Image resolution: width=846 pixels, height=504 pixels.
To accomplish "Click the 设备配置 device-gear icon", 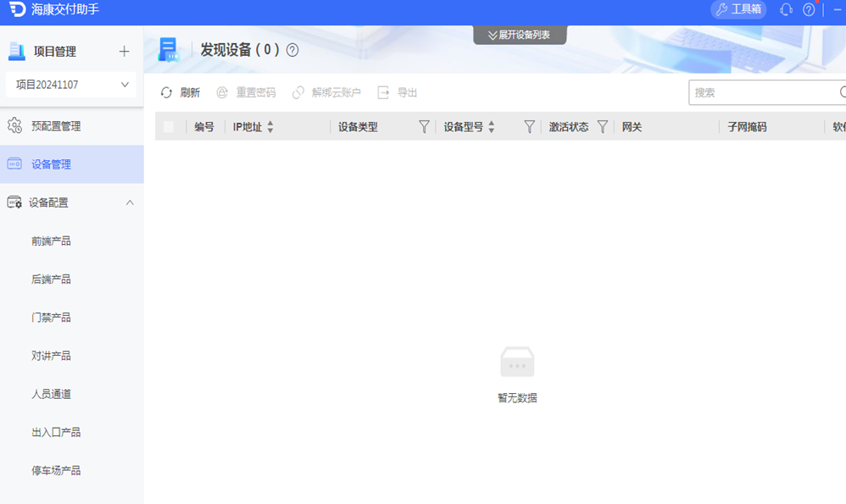I will click(x=14, y=202).
